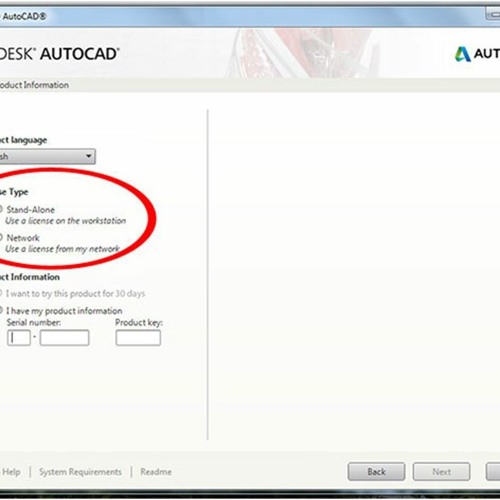500x500 pixels.
Task: Open the Help link
Action: coord(11,472)
